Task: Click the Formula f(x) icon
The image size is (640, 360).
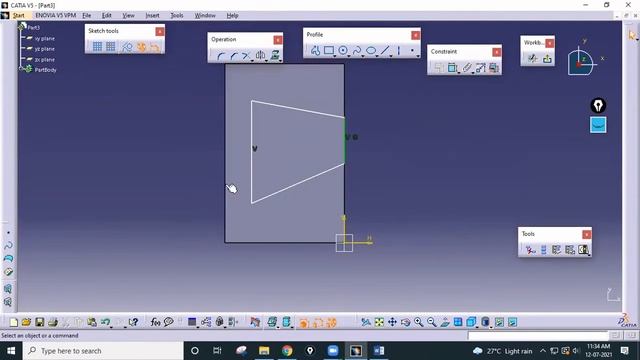Action: click(x=155, y=322)
